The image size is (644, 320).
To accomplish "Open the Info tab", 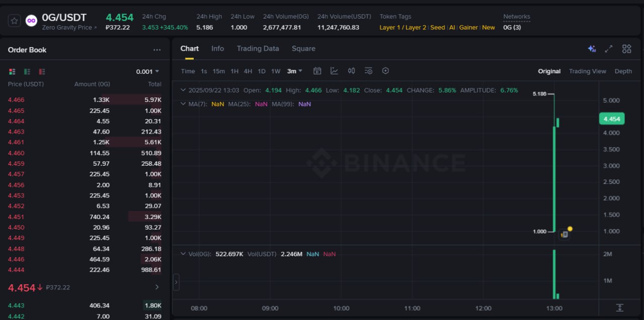I will pyautogui.click(x=217, y=49).
